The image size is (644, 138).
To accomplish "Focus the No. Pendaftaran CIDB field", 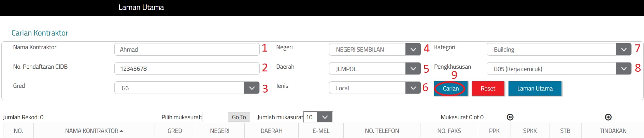I will point(187,69).
